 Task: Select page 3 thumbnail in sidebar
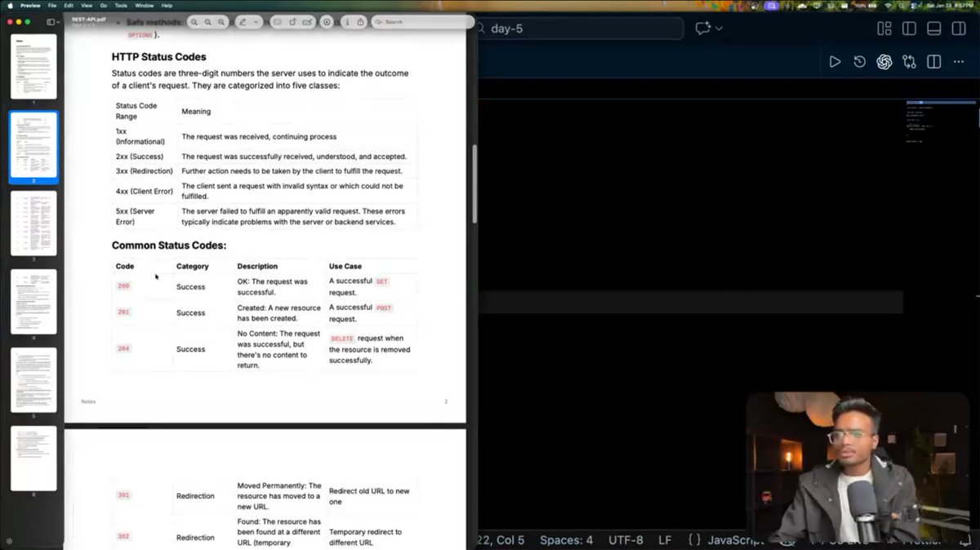point(33,224)
